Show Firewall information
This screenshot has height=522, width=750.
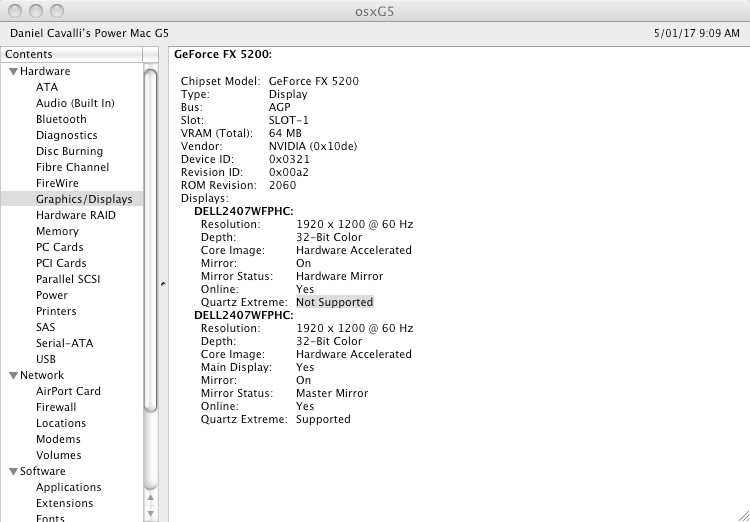[56, 407]
